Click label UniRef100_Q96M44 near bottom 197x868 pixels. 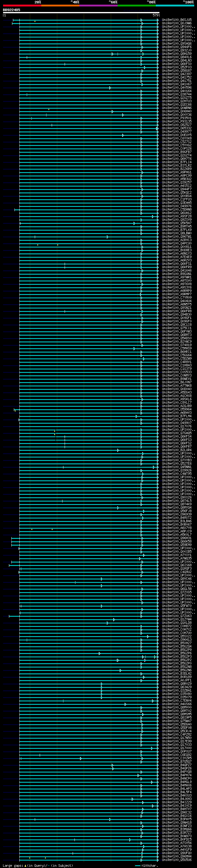(x=177, y=856)
